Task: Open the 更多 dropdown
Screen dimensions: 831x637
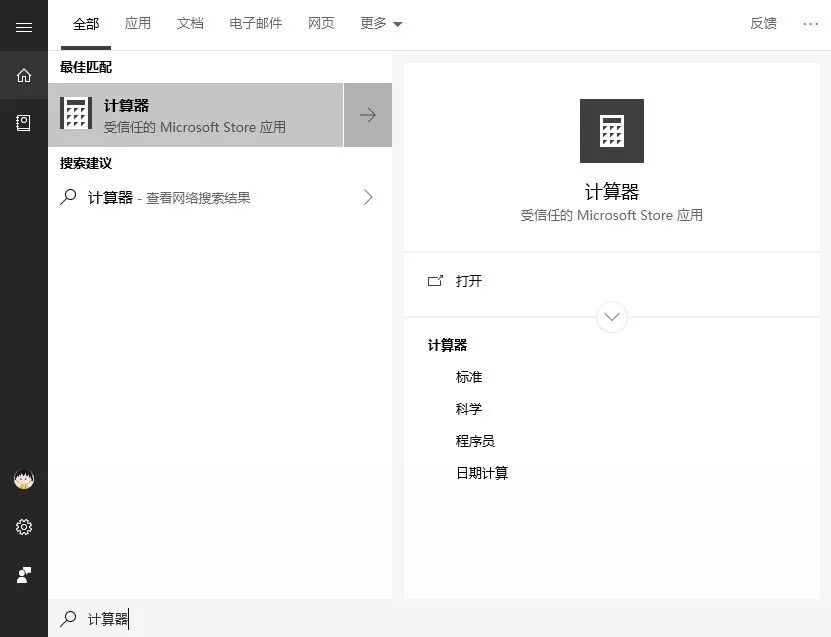Action: 381,23
